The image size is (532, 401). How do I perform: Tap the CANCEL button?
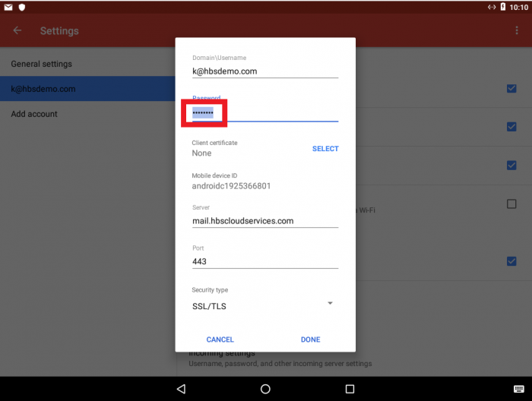click(220, 339)
